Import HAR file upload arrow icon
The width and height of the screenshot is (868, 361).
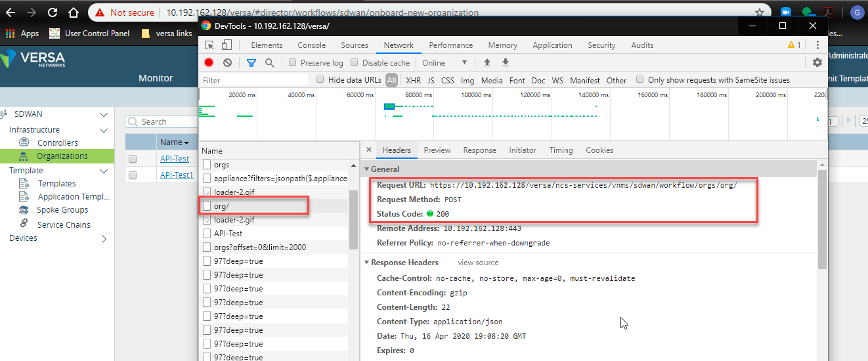pos(487,62)
